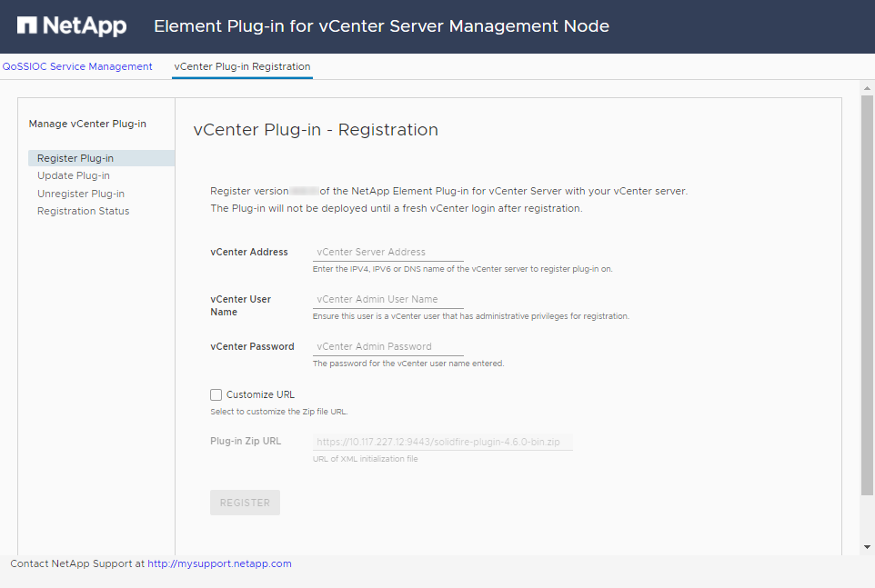Switch to QoSSIOC Service Management tab
Screen dimensions: 875x588
[x=77, y=66]
